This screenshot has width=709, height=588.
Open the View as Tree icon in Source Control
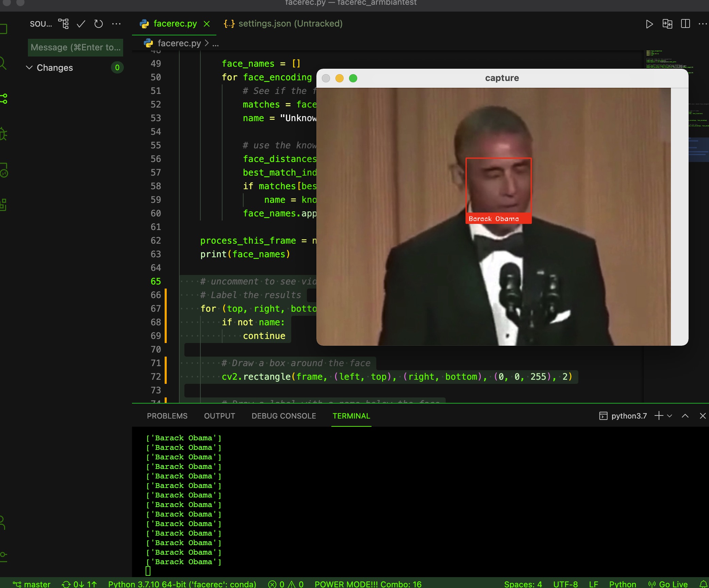point(63,24)
